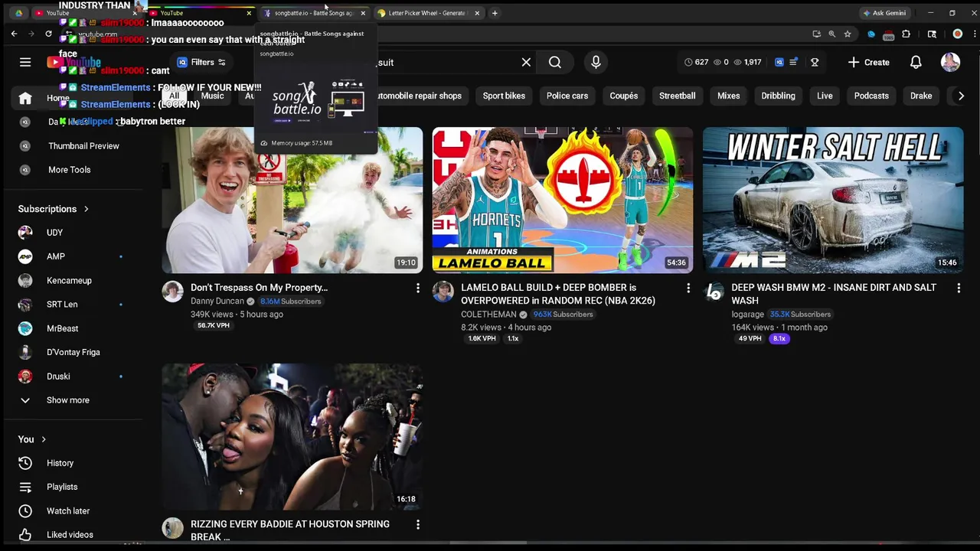Clear the search box with X
Screen dimensions: 980x551
click(526, 62)
